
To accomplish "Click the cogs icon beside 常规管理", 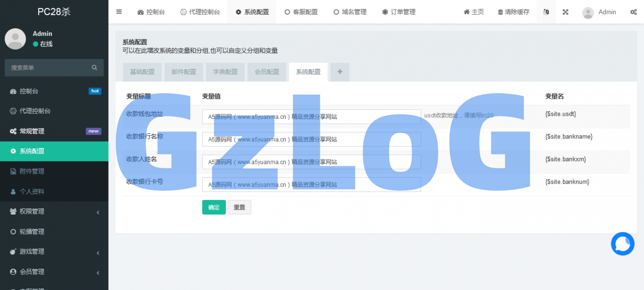I will coord(13,131).
